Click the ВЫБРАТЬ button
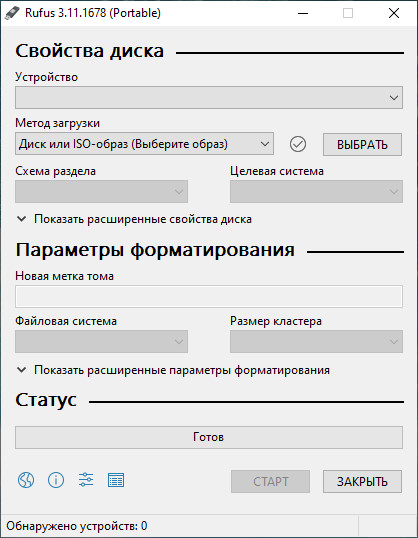The image size is (418, 538). pos(362,144)
